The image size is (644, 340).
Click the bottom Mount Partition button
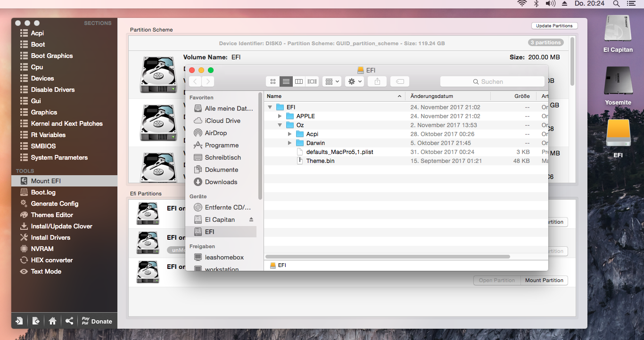click(544, 280)
